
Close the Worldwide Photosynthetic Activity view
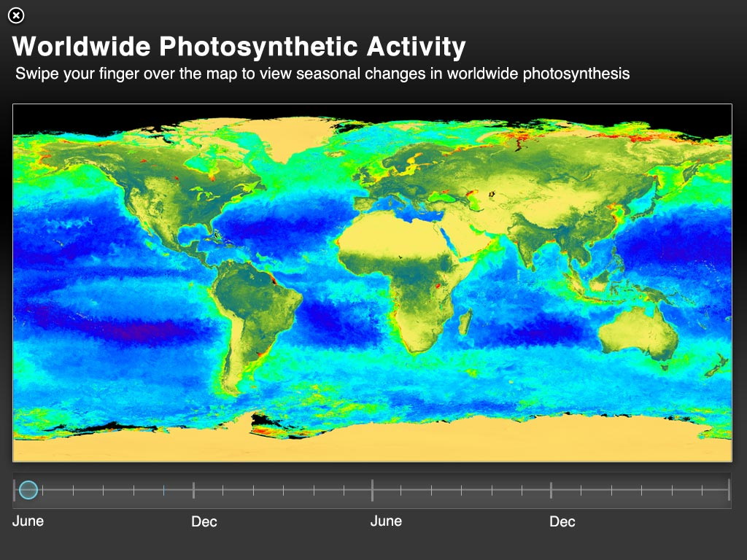pos(16,15)
